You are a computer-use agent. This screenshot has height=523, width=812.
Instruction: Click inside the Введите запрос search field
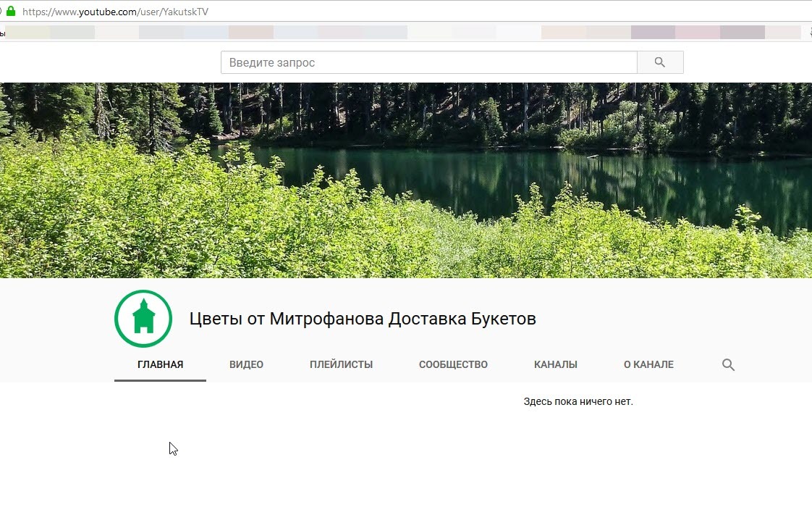click(427, 62)
